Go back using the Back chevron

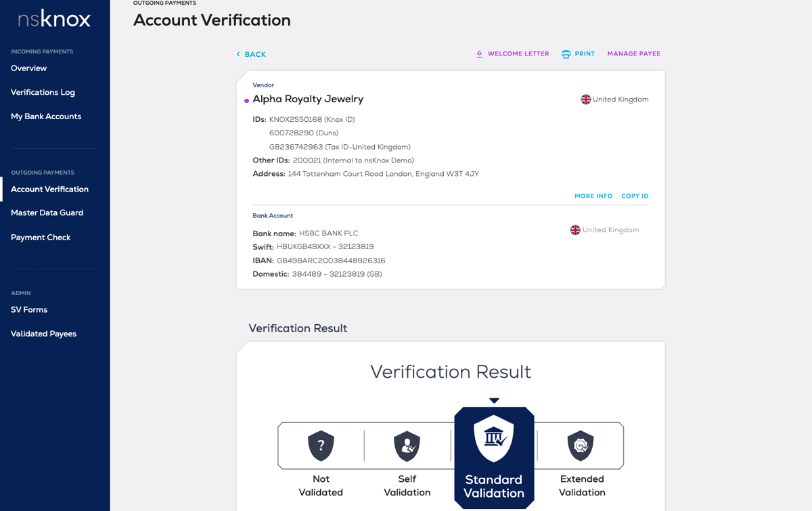(238, 54)
